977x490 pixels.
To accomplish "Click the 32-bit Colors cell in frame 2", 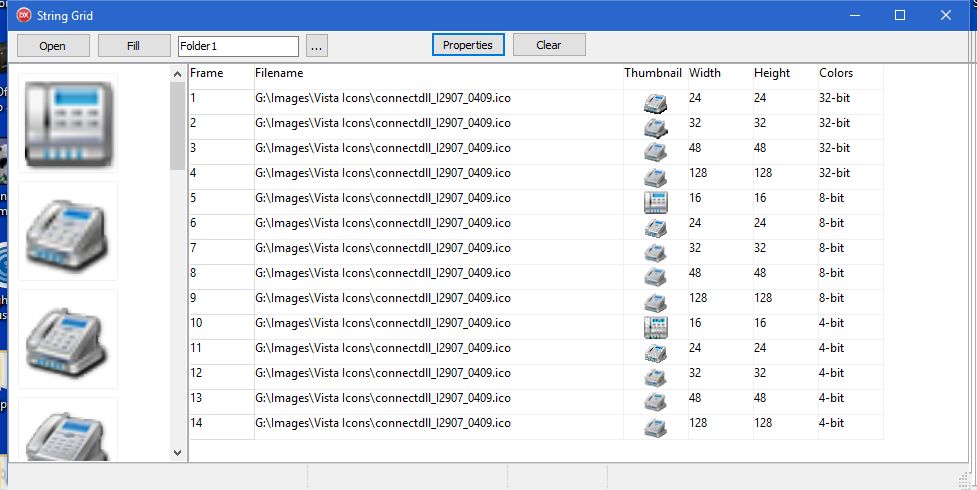I will [x=851, y=127].
